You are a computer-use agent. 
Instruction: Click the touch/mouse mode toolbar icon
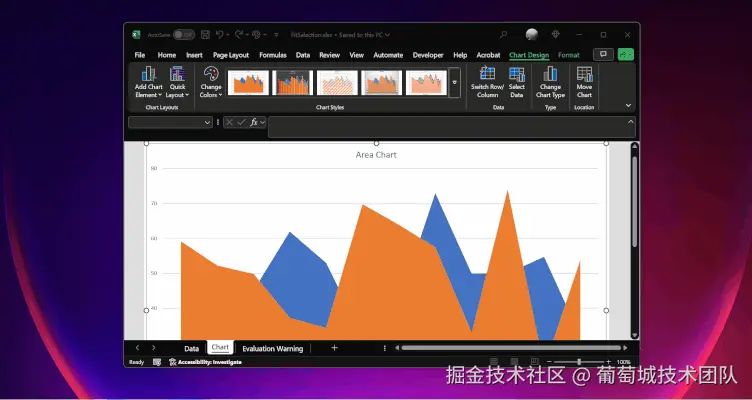click(256, 35)
